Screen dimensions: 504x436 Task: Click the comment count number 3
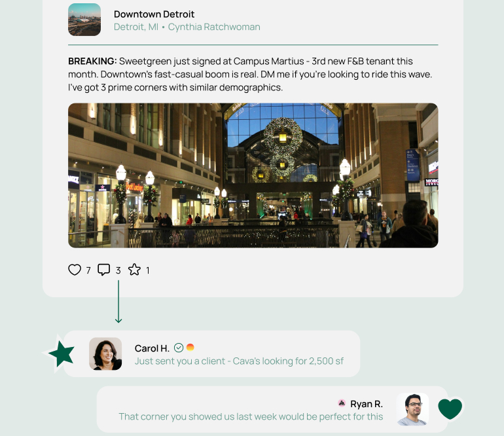point(118,270)
